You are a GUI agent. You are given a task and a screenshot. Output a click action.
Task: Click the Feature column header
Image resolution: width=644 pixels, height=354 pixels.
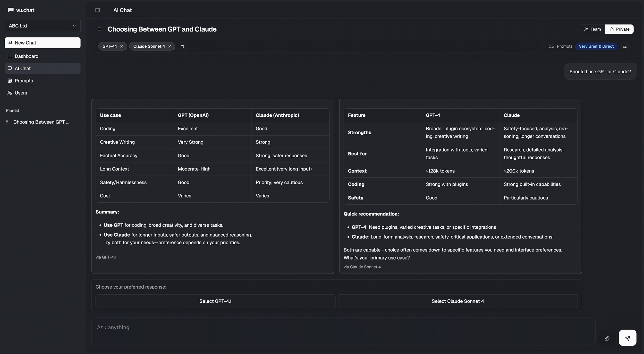(357, 115)
